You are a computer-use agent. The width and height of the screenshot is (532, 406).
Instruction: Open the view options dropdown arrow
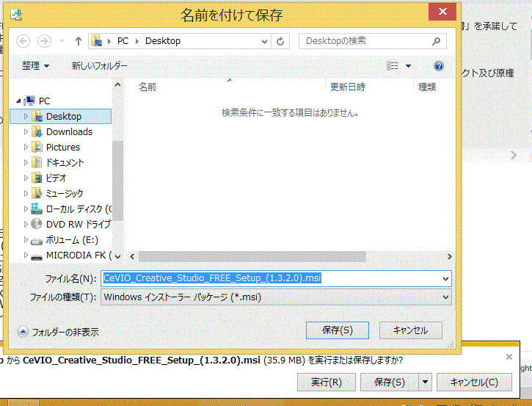coord(409,66)
